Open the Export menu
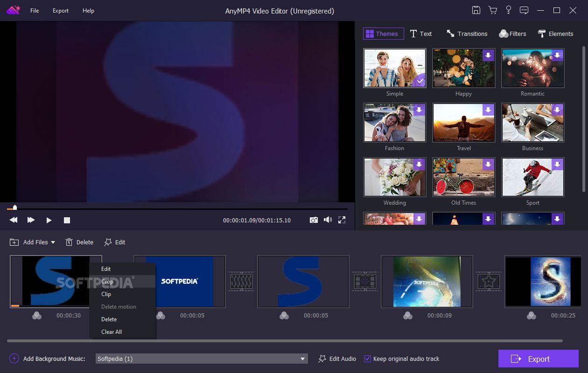The width and height of the screenshot is (588, 373). pos(60,10)
